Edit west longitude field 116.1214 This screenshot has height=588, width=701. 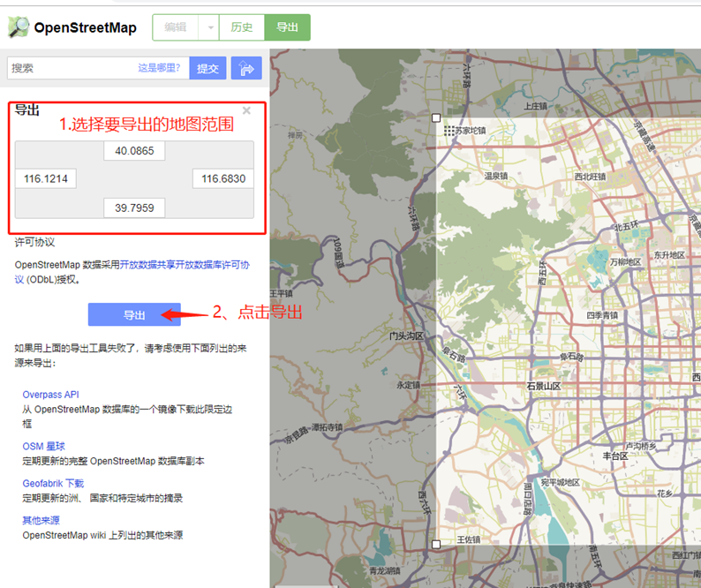click(46, 179)
